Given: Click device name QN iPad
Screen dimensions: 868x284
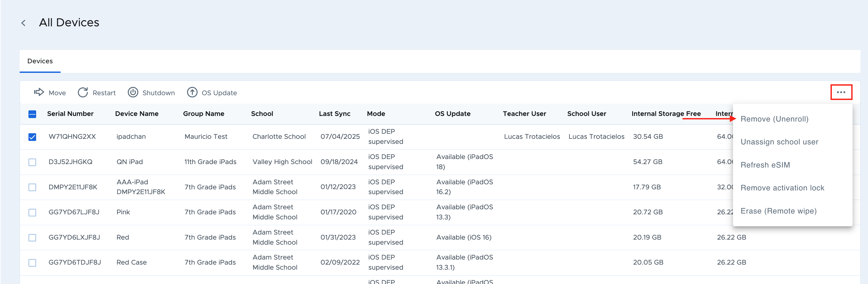Looking at the screenshot, I should [130, 162].
